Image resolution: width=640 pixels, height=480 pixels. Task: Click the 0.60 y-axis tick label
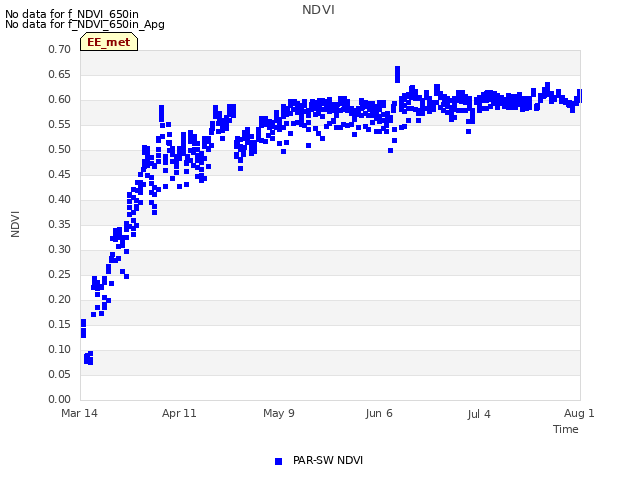[x=59, y=99]
